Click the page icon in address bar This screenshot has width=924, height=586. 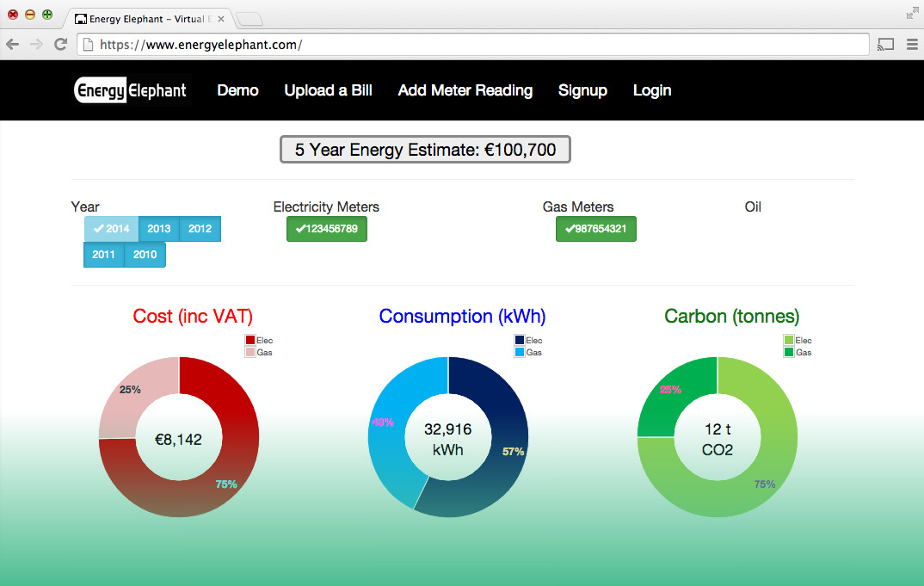pyautogui.click(x=88, y=45)
